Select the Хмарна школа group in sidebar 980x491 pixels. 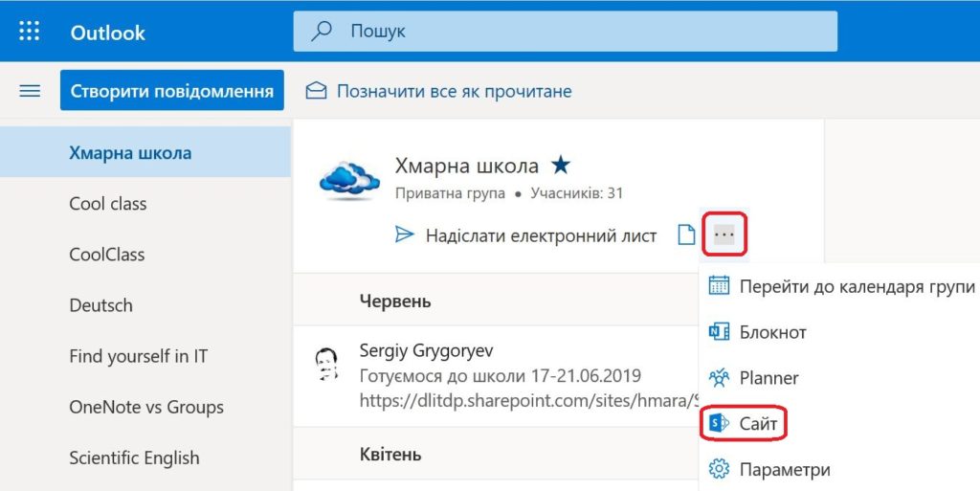click(145, 152)
